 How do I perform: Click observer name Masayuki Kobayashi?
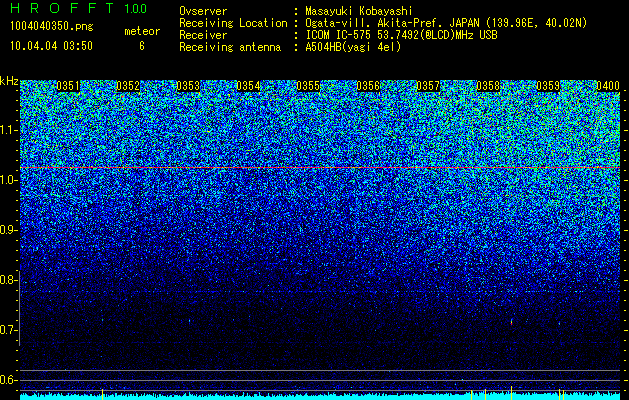tap(359, 11)
